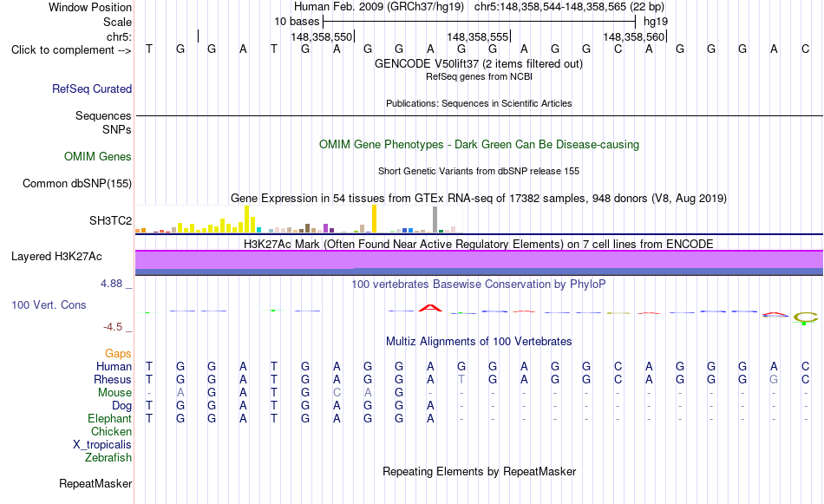Click 'Click to complement -->' label
This screenshot has height=504, width=824.
[71, 50]
